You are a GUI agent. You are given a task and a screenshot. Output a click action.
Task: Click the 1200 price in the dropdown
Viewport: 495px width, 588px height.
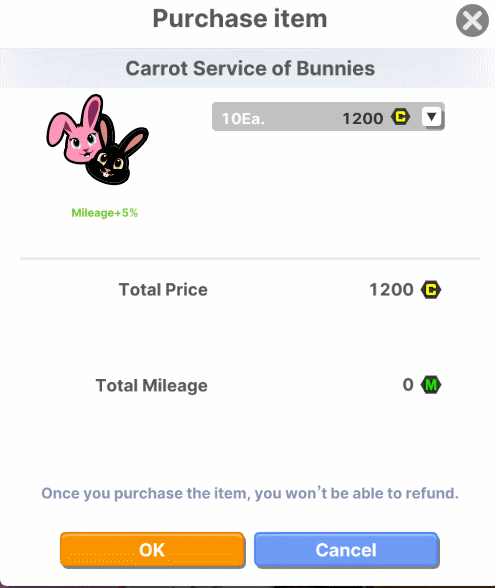point(363,118)
